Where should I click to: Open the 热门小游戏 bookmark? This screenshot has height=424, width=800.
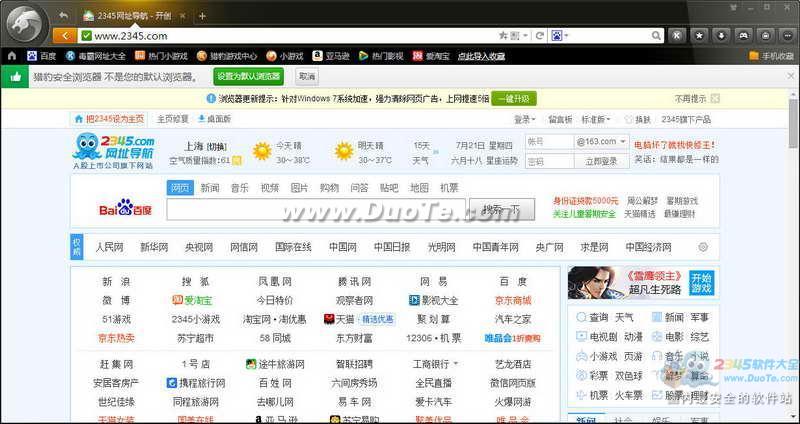pyautogui.click(x=161, y=56)
